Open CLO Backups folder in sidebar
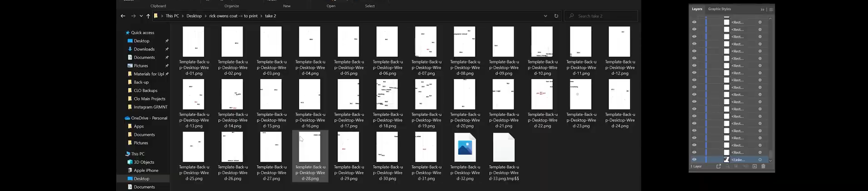Image resolution: width=868 pixels, height=191 pixels. tap(146, 90)
